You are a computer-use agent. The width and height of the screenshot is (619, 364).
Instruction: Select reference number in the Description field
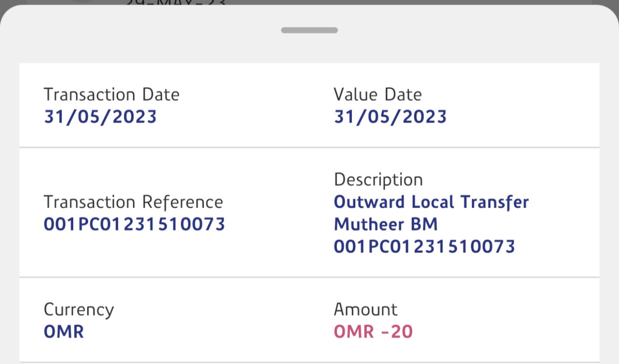click(x=424, y=247)
